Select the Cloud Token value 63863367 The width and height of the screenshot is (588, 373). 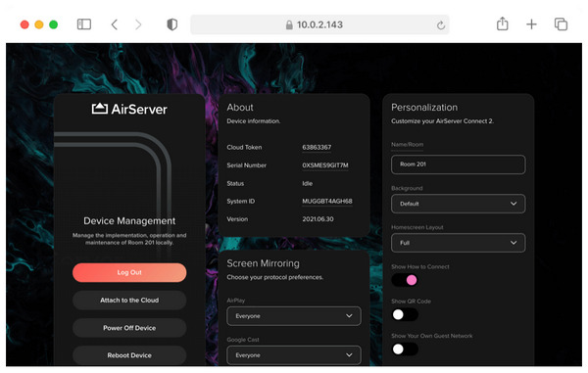pyautogui.click(x=317, y=147)
